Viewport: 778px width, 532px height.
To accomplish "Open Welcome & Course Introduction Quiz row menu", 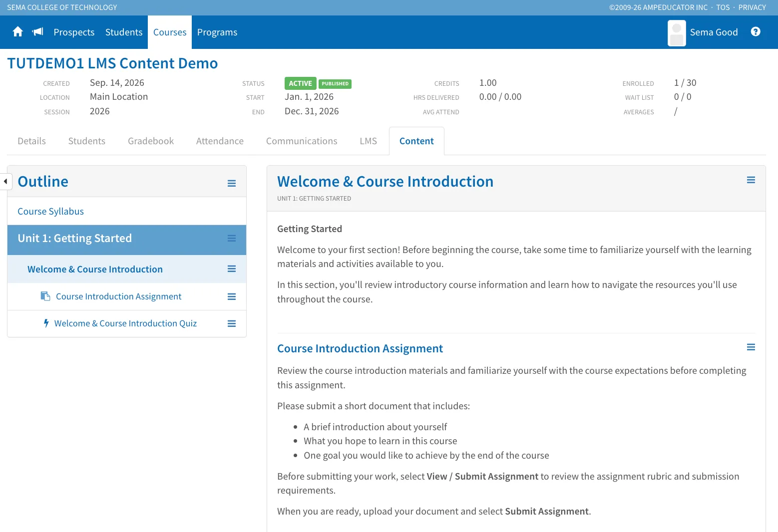I will point(232,323).
